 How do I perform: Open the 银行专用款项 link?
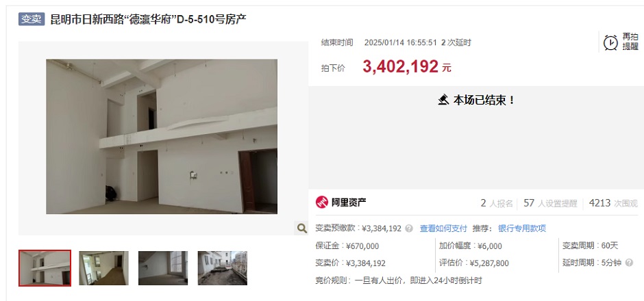click(x=522, y=228)
